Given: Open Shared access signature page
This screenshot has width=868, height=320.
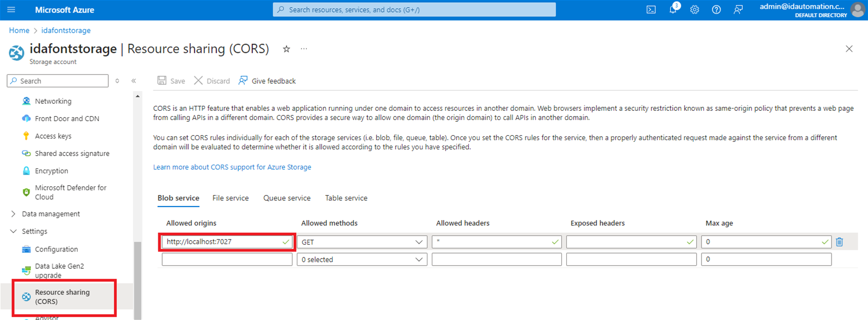Looking at the screenshot, I should coord(72,153).
